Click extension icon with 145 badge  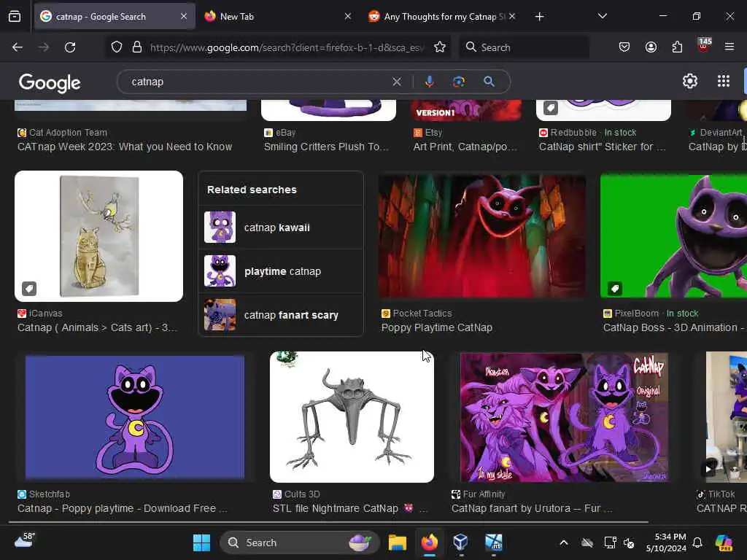pos(703,45)
